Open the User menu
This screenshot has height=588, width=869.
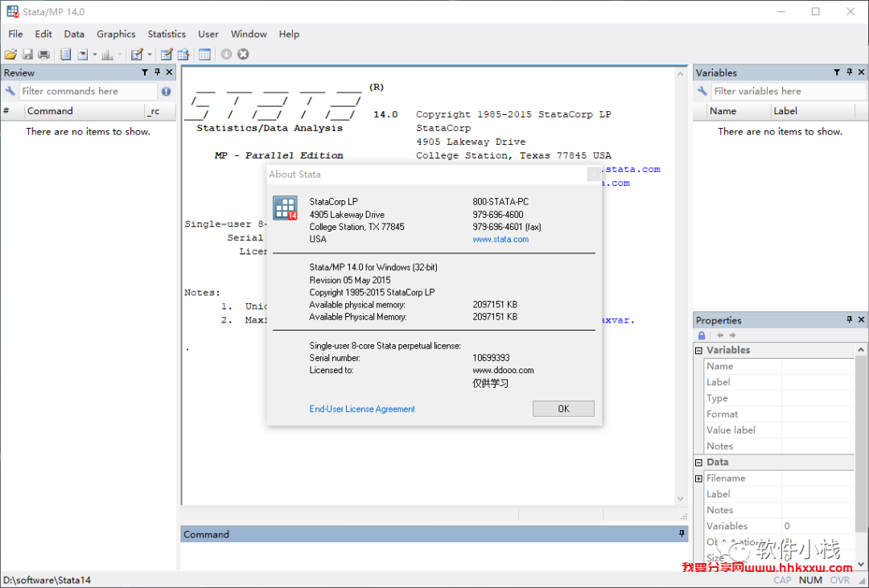click(x=208, y=34)
